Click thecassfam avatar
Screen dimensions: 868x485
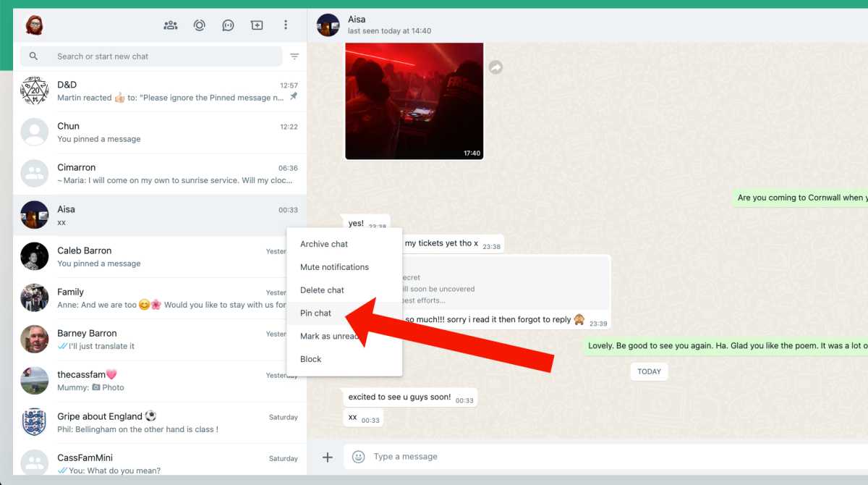tap(35, 381)
